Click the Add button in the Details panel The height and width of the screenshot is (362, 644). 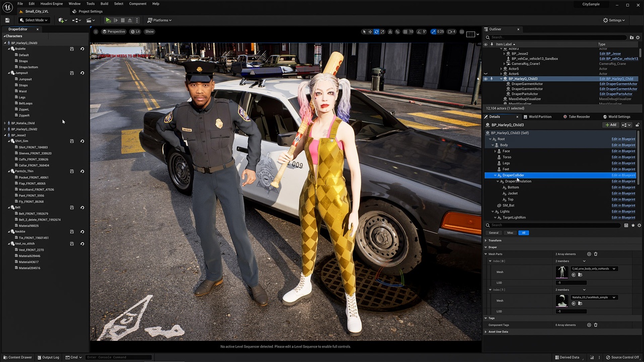click(611, 125)
